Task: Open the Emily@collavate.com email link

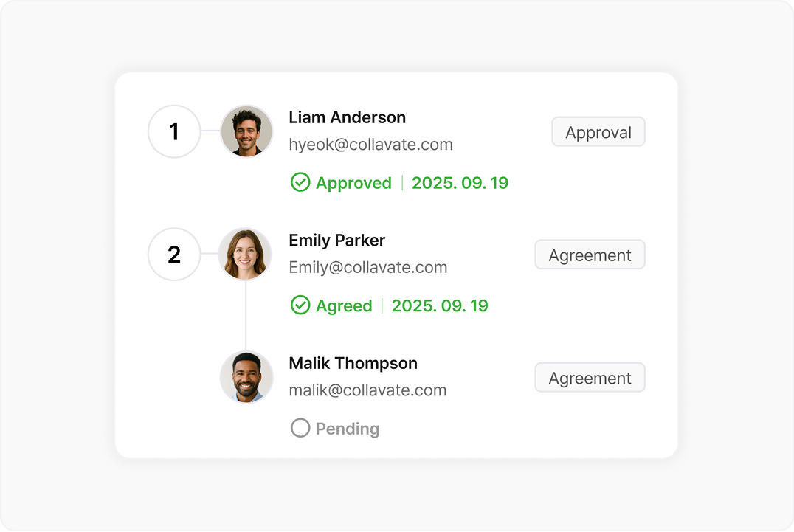Action: click(x=367, y=267)
